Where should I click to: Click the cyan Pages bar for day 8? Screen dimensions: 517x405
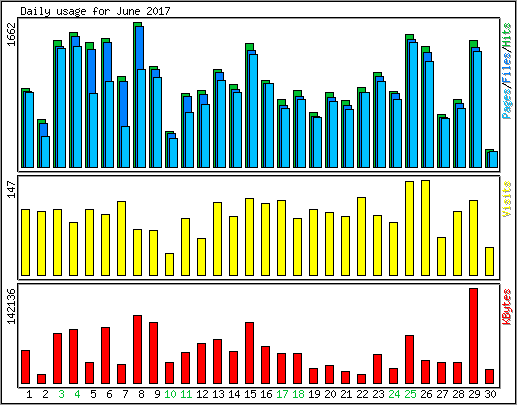142,118
